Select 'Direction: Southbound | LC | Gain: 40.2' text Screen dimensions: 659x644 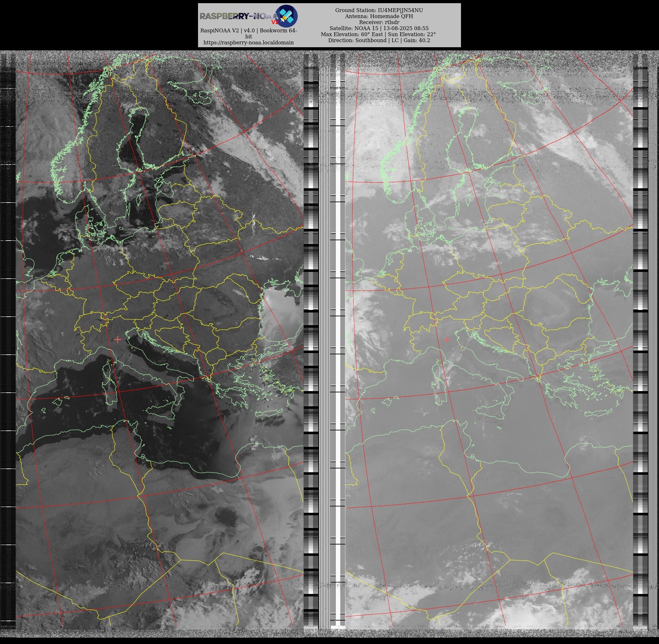pos(379,40)
